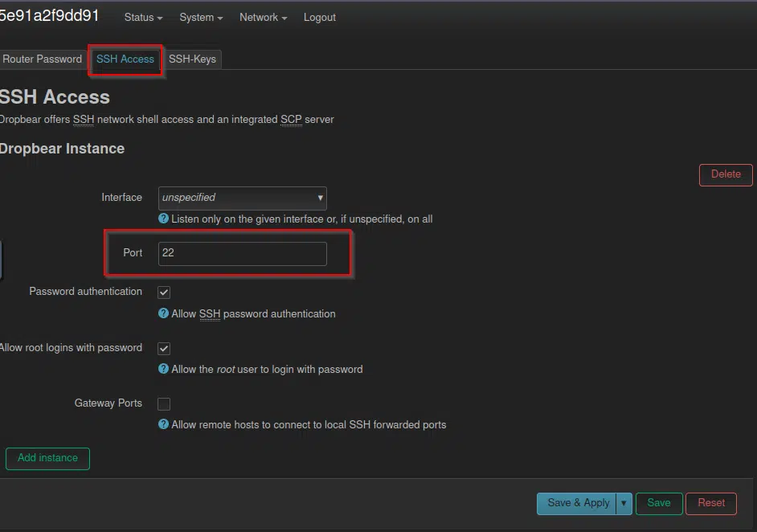The image size is (757, 532).
Task: Enable the Gateway Ports checkbox
Action: 164,403
